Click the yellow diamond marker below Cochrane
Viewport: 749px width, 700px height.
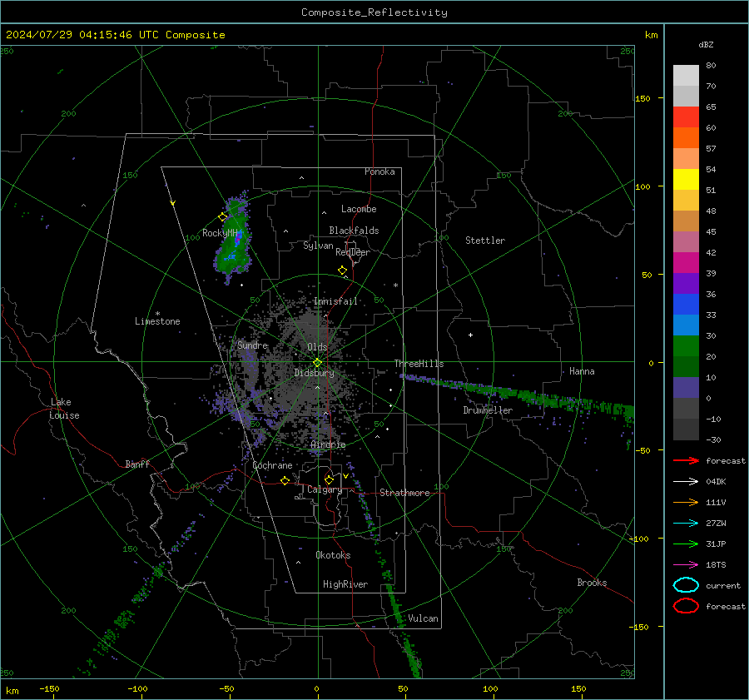point(285,480)
